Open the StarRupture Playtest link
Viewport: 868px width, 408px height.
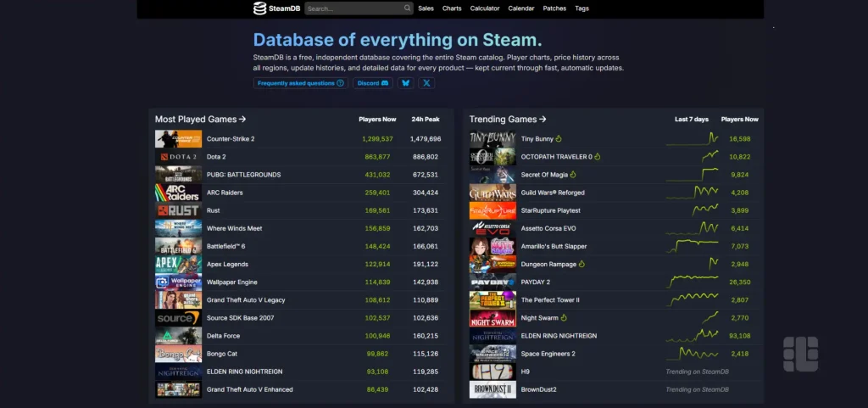point(551,210)
